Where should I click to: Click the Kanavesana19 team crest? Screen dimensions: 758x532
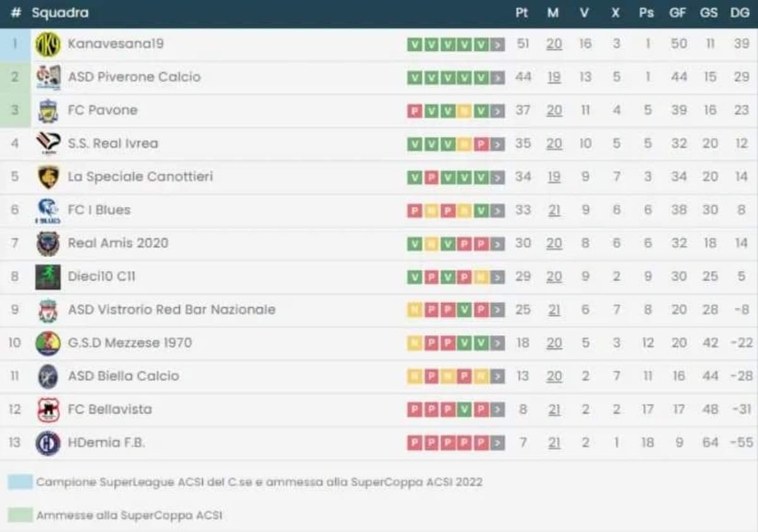coord(48,44)
